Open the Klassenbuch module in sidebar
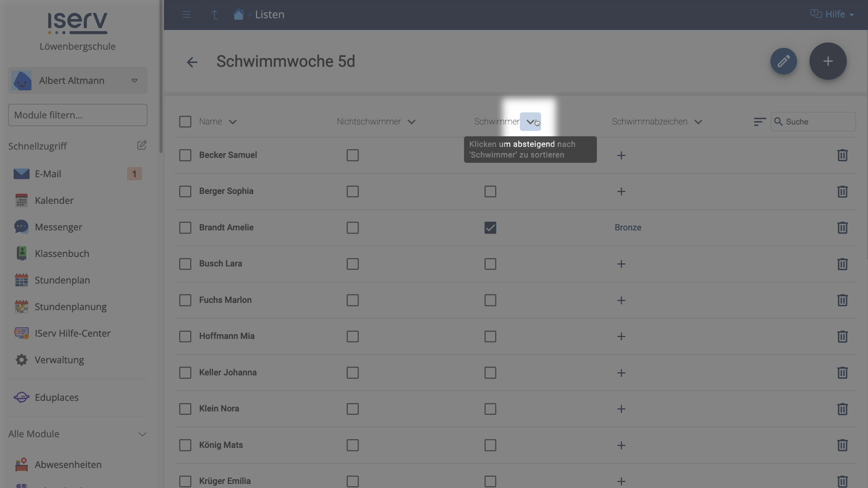Viewport: 868px width, 488px height. coord(62,253)
